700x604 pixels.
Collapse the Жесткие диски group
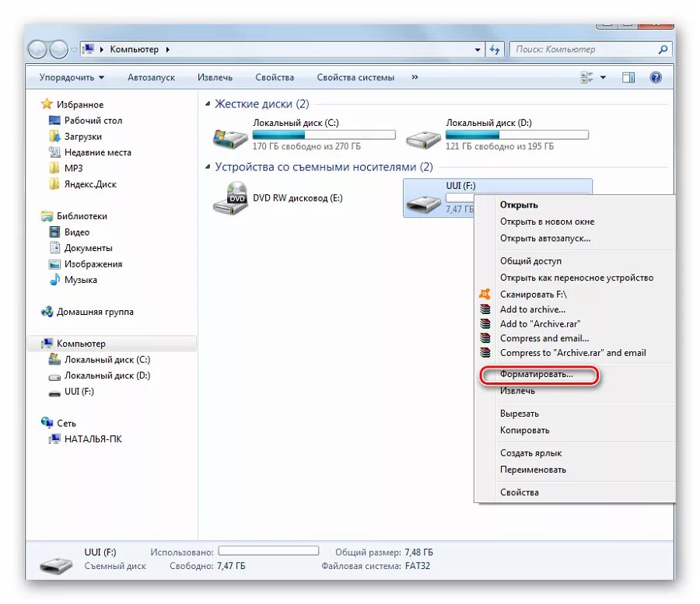(x=208, y=104)
